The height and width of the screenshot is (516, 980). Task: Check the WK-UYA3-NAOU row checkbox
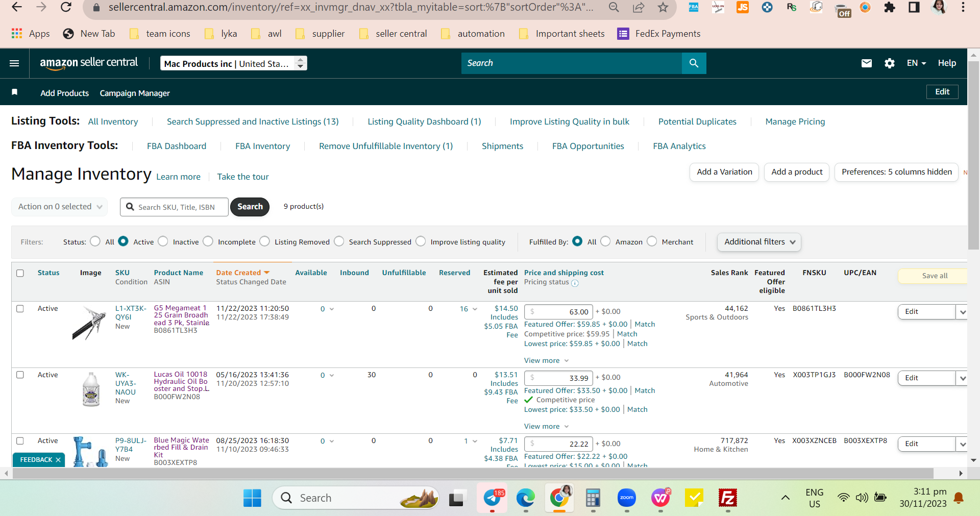[x=20, y=375]
